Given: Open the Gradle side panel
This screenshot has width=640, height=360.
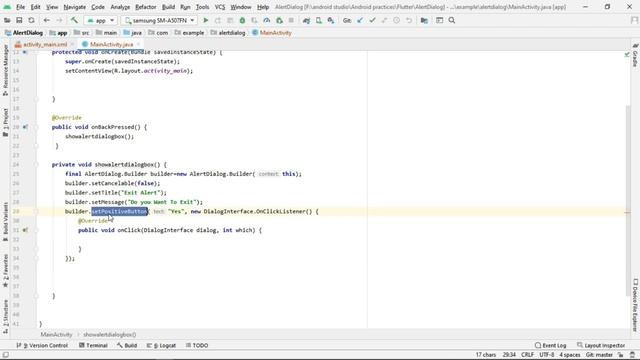Looking at the screenshot, I should click(x=635, y=55).
